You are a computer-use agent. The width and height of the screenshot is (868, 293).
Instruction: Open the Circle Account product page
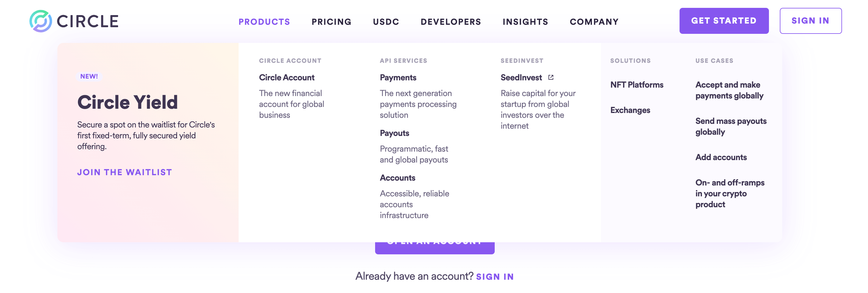tap(286, 77)
